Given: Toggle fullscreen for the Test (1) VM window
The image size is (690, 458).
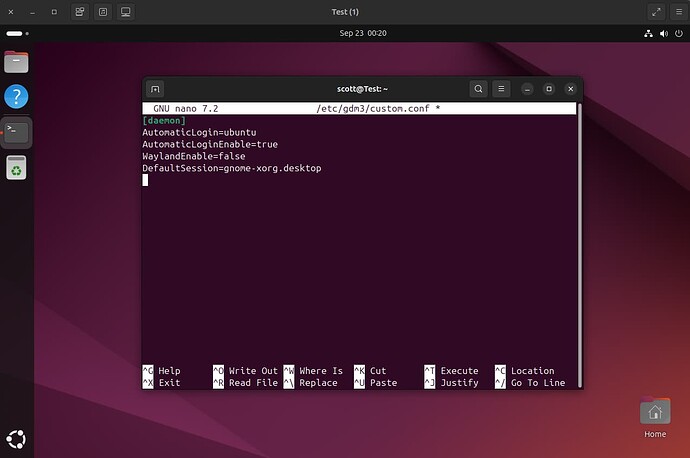Looking at the screenshot, I should coord(656,12).
